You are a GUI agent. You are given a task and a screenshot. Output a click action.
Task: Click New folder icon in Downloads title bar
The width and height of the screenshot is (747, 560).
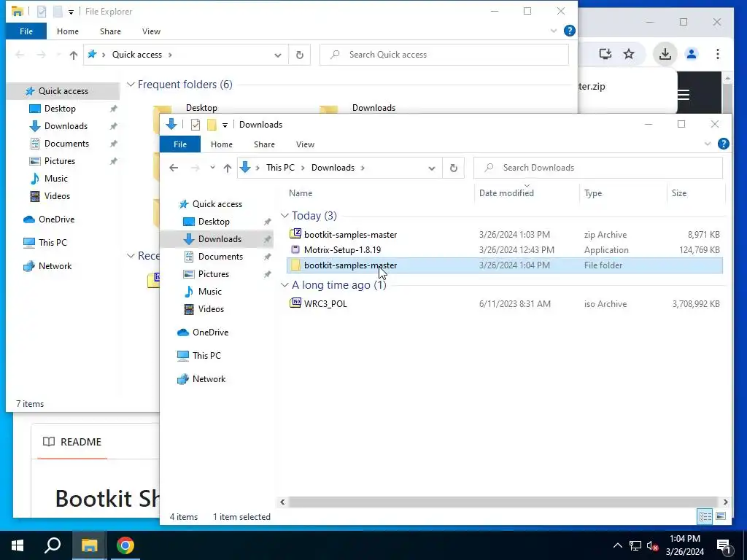(212, 124)
